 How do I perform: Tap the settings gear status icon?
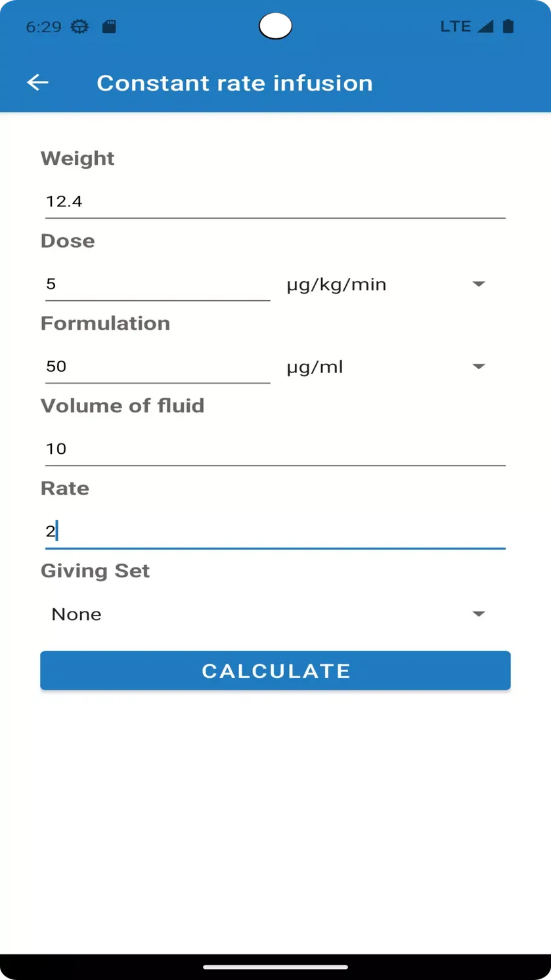coord(79,26)
